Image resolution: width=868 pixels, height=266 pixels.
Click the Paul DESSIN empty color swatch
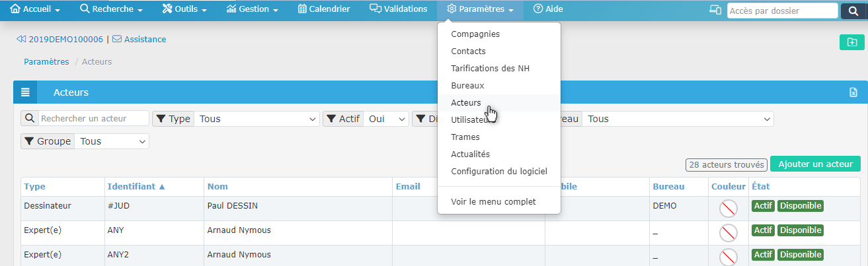(x=728, y=209)
